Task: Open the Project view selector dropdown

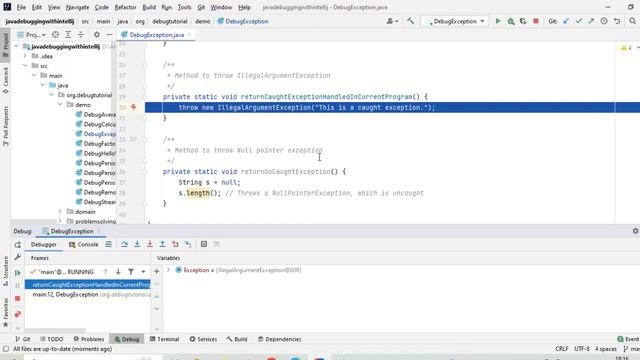Action: [x=31, y=35]
